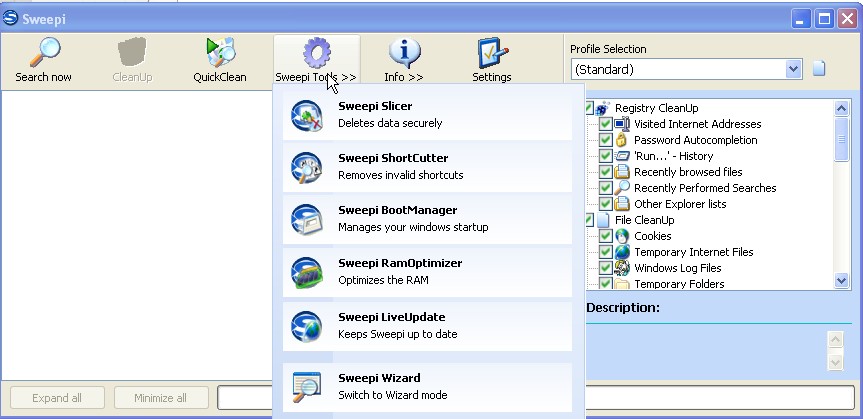Image resolution: width=863 pixels, height=419 pixels.
Task: Click the Sweepi LiveUpdate globe icon
Action: click(307, 327)
